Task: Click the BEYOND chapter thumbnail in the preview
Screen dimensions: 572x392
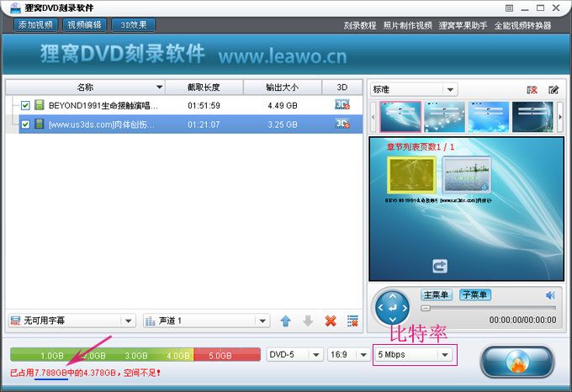Action: (x=411, y=175)
